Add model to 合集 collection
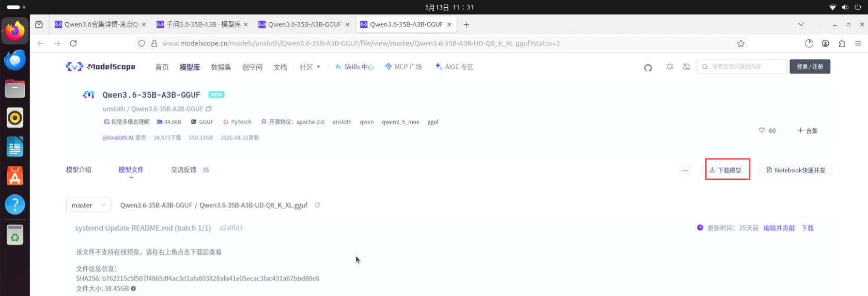868x296 pixels. (808, 131)
